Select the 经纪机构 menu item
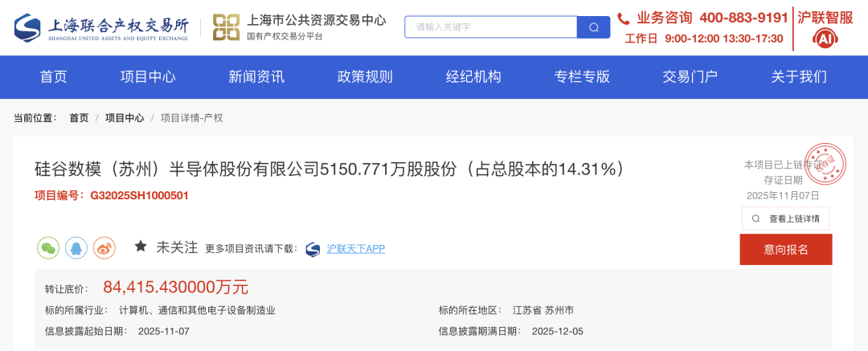This screenshot has width=868, height=351. click(473, 77)
